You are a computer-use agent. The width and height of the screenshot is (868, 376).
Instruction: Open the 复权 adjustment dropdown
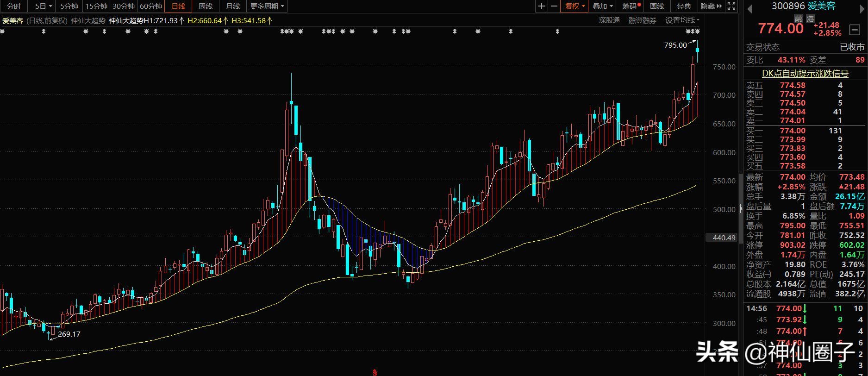coord(575,6)
